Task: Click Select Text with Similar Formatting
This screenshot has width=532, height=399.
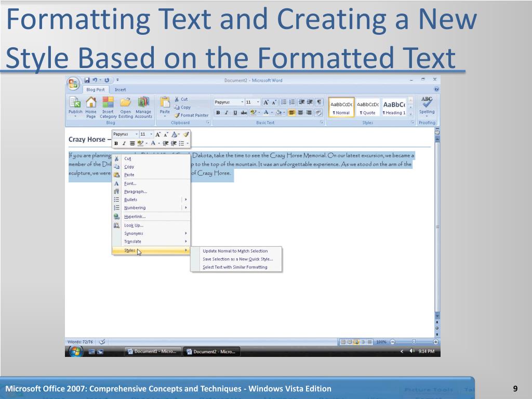Action: [235, 268]
